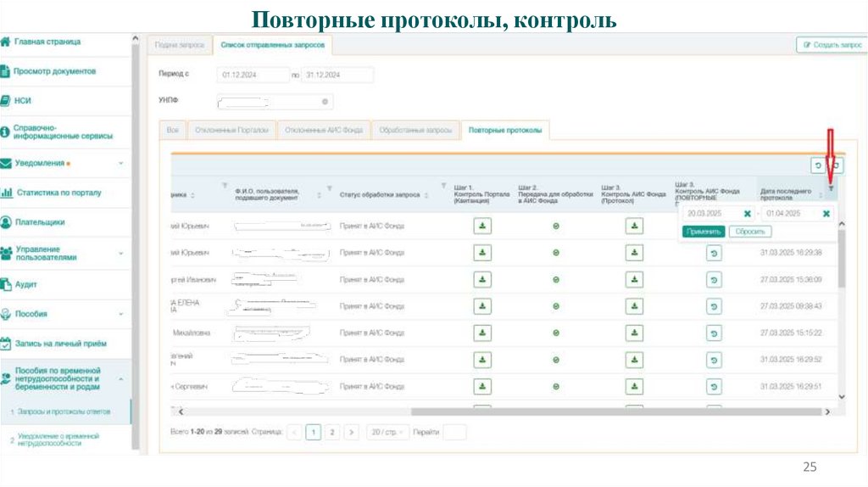868x487 pixels.
Task: Click repeat-protocol icon in row dated 31.03.2025 16:29:38
Action: (714, 253)
